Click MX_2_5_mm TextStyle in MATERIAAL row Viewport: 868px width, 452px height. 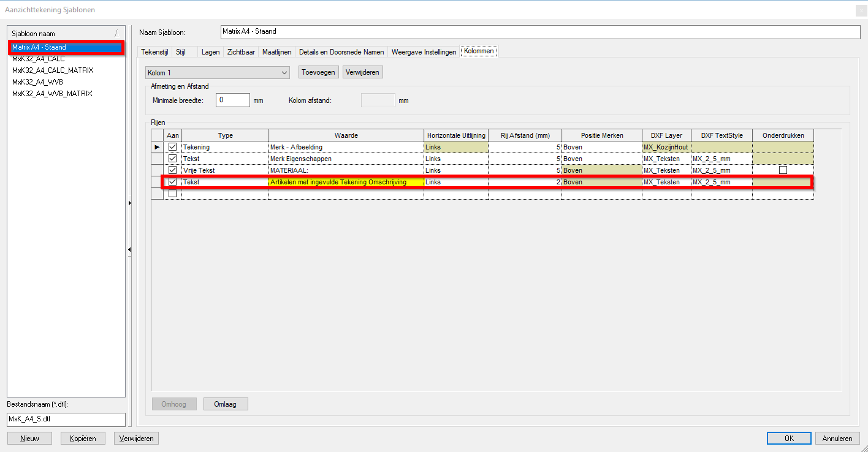[x=721, y=170]
